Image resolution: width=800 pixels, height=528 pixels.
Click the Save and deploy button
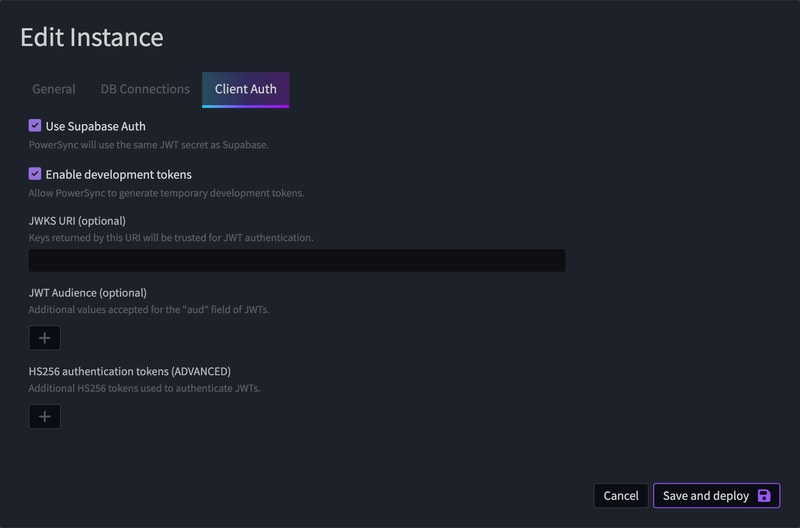716,495
